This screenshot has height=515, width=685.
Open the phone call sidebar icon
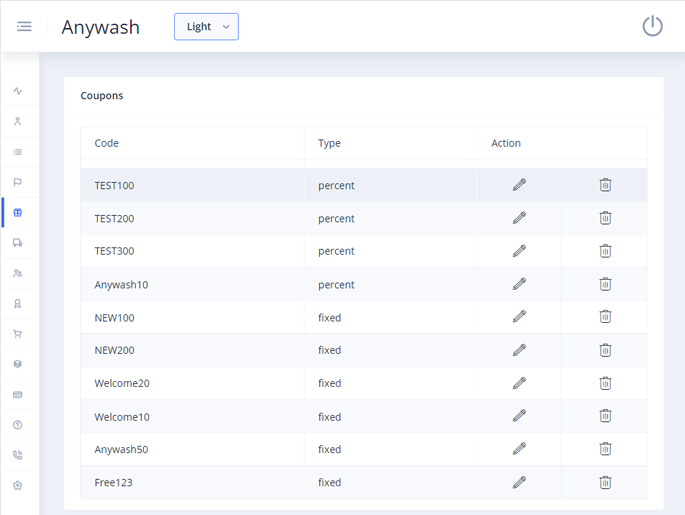18,455
